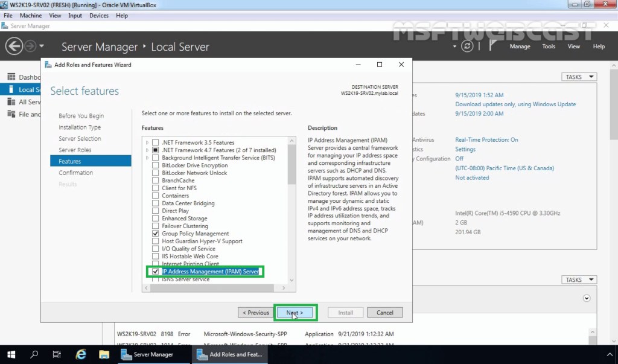Open the VirtualBox Machine menu
This screenshot has width=618, height=364.
31,15
